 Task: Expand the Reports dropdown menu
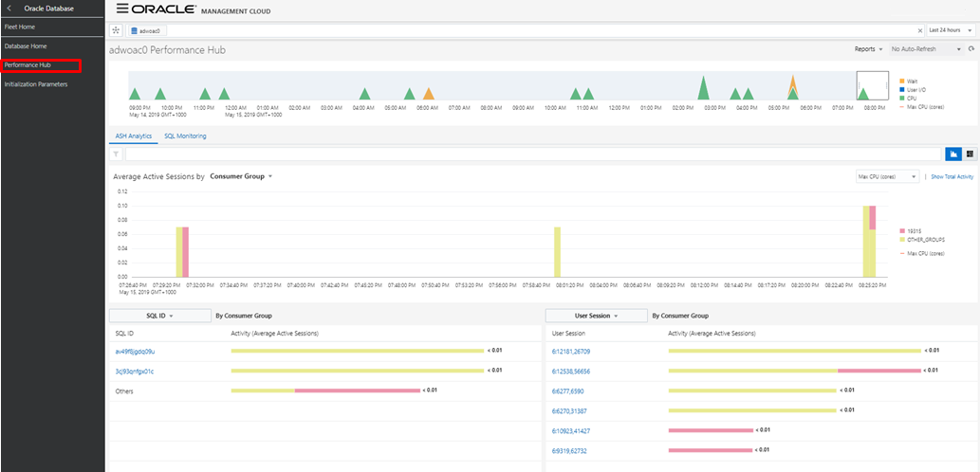(868, 48)
